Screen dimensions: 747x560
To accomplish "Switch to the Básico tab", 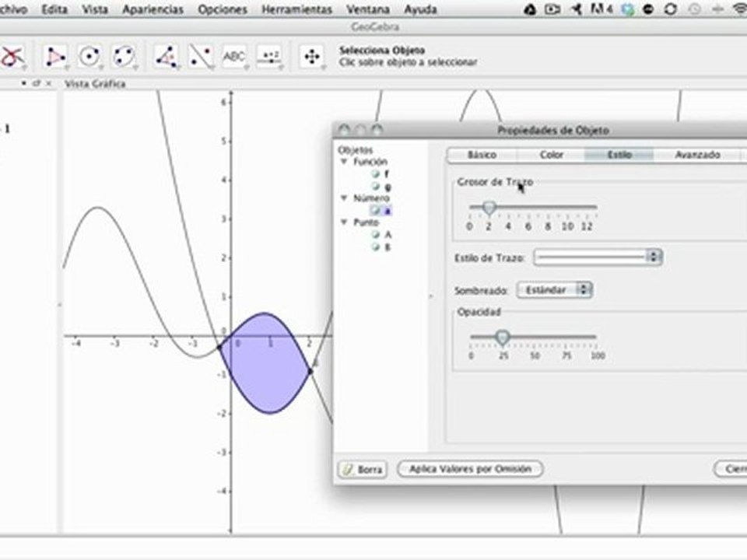I will click(482, 155).
